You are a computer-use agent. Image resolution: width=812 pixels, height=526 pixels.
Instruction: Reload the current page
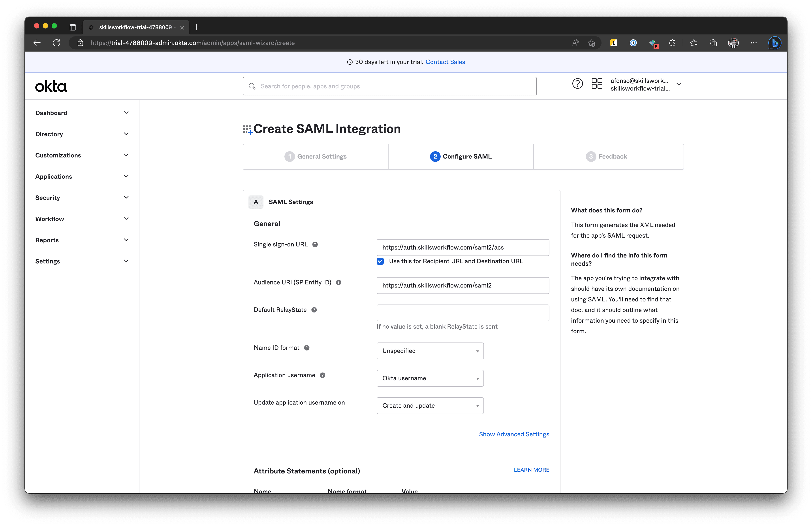pos(57,43)
